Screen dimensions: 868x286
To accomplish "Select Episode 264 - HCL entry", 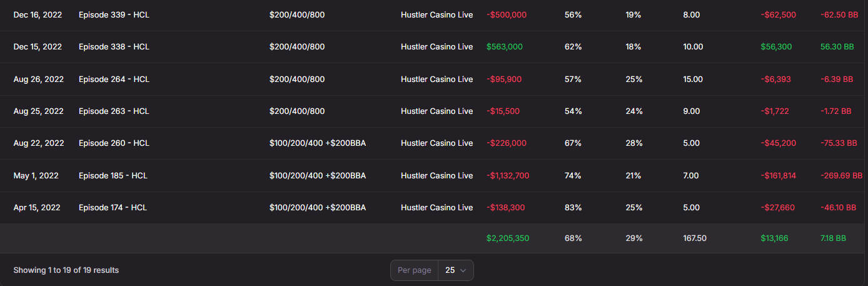I will [x=114, y=79].
